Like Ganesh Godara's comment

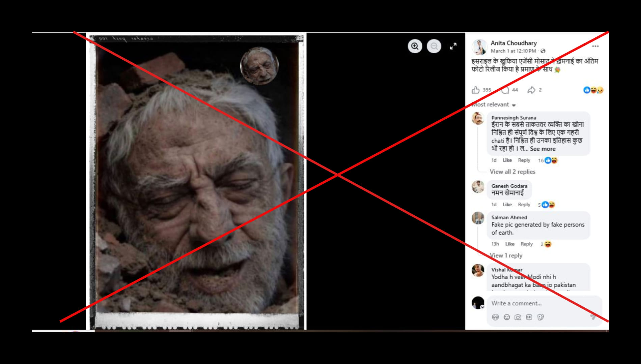click(x=507, y=205)
